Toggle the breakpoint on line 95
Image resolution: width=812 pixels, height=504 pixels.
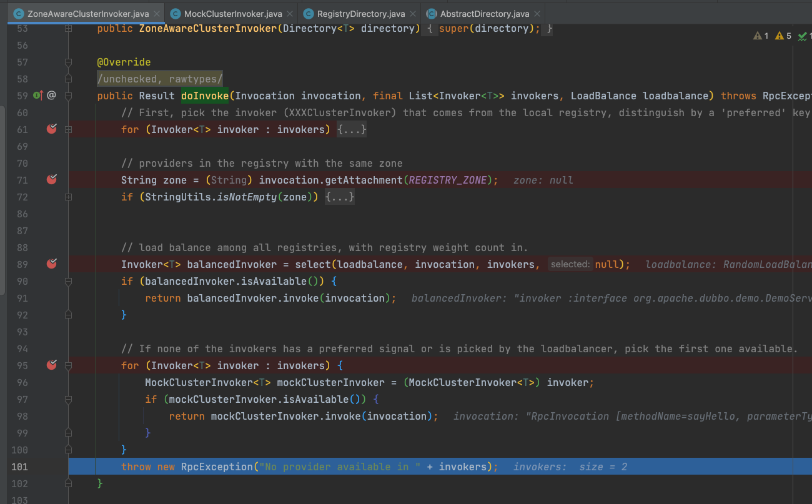coord(52,365)
